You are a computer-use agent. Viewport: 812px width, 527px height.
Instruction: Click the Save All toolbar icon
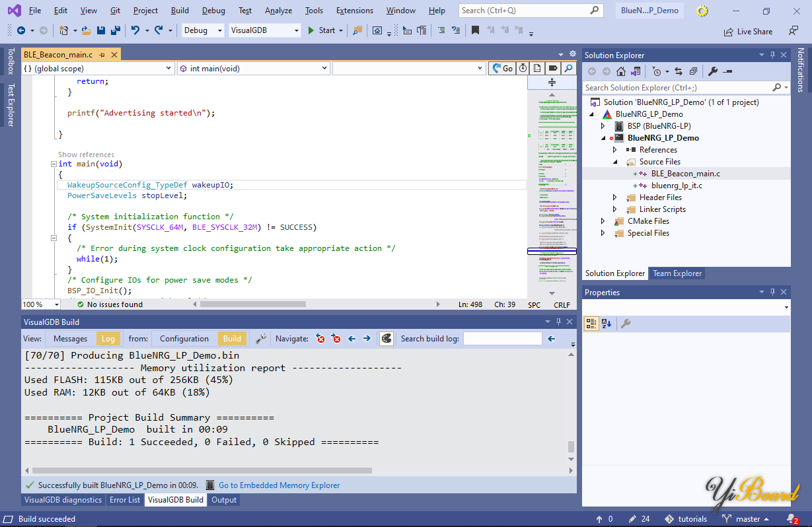click(115, 30)
